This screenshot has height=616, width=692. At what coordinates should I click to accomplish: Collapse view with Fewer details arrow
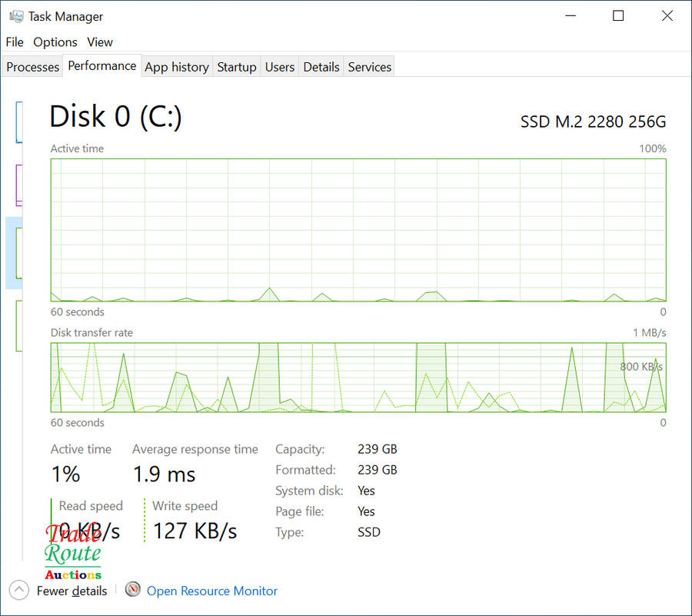(19, 591)
